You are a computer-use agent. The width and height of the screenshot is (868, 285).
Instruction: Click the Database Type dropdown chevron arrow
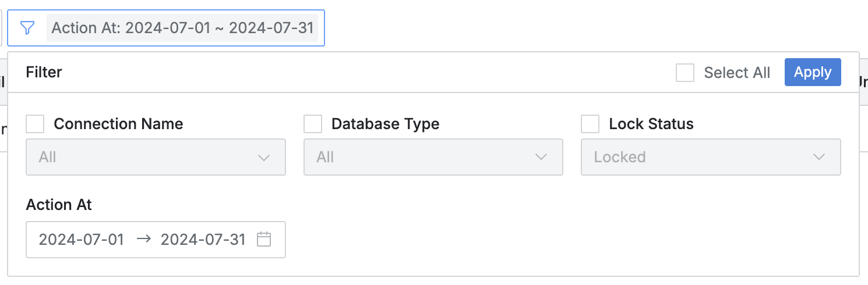[x=541, y=158]
